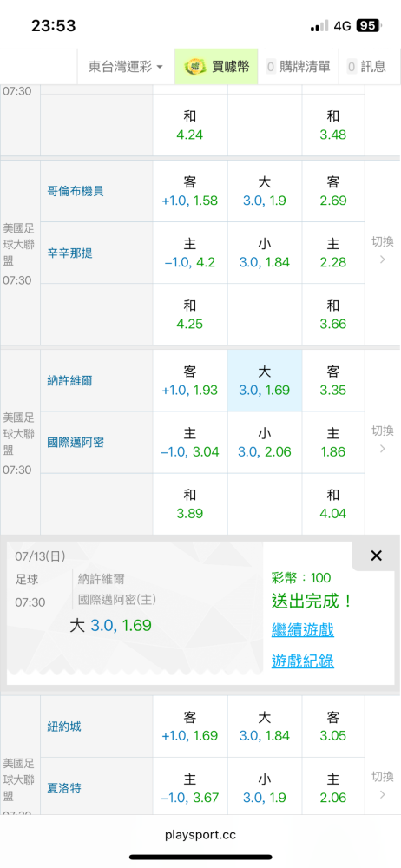Close the bet confirmation popup with the X
This screenshot has height=868, width=401.
(x=376, y=556)
